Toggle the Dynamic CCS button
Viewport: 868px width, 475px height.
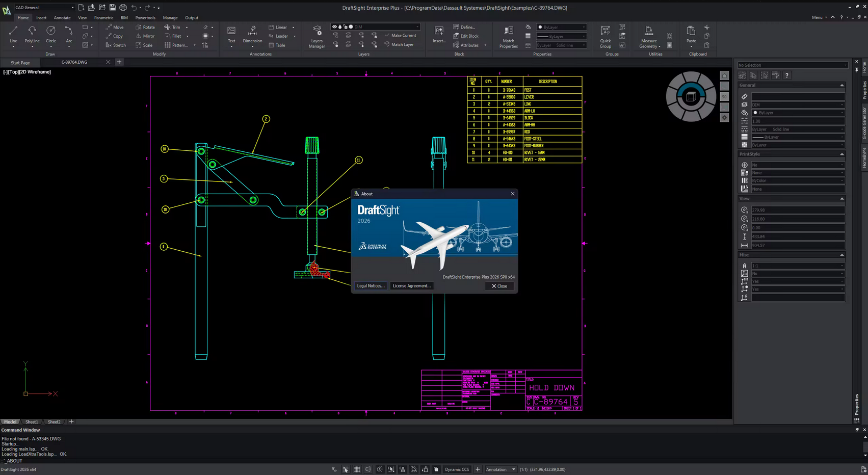pos(457,469)
